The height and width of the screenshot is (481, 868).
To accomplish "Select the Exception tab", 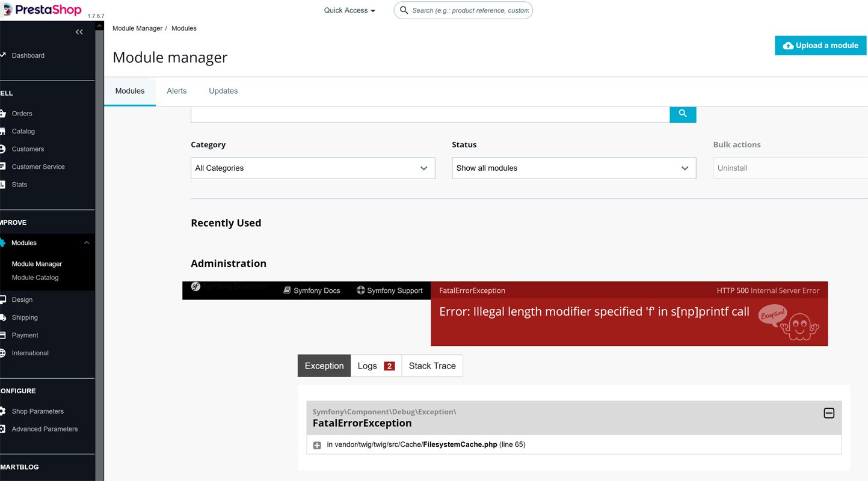I will tap(324, 366).
